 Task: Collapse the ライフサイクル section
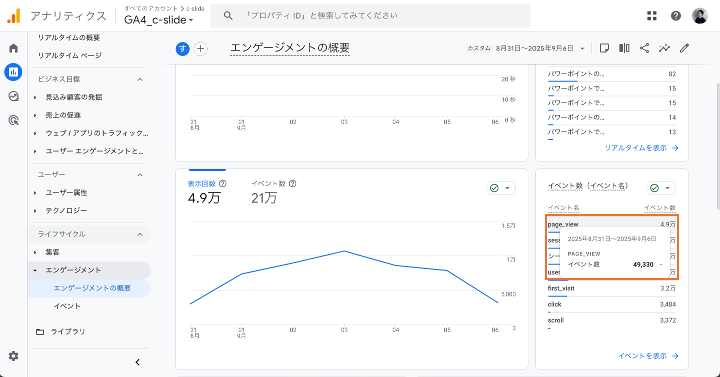tap(140, 234)
